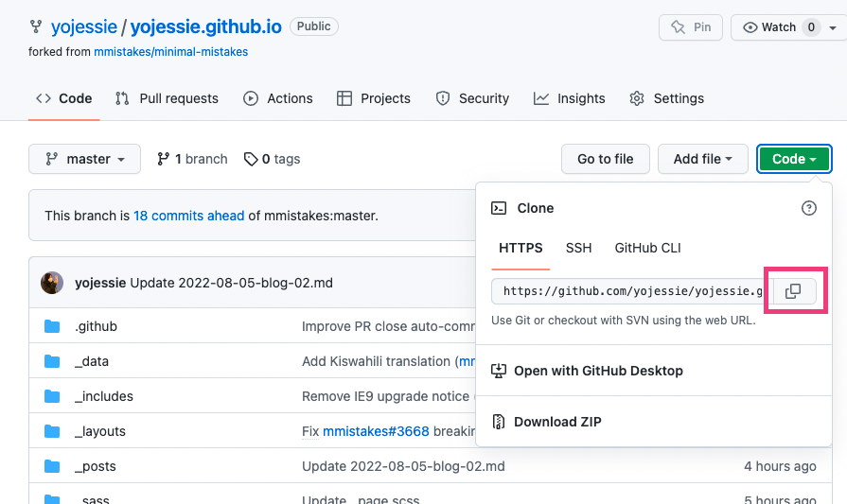Go to Projects tab
This screenshot has width=847, height=504.
pyautogui.click(x=374, y=98)
